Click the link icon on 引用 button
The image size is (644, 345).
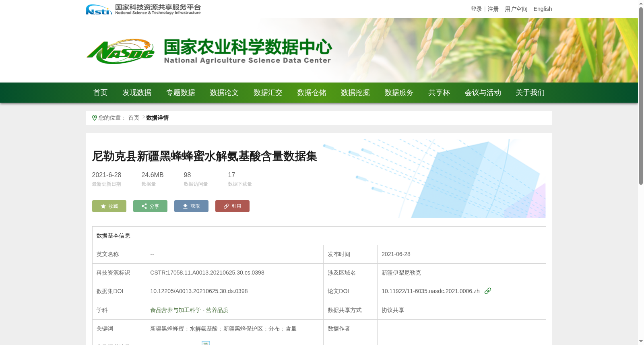(226, 206)
